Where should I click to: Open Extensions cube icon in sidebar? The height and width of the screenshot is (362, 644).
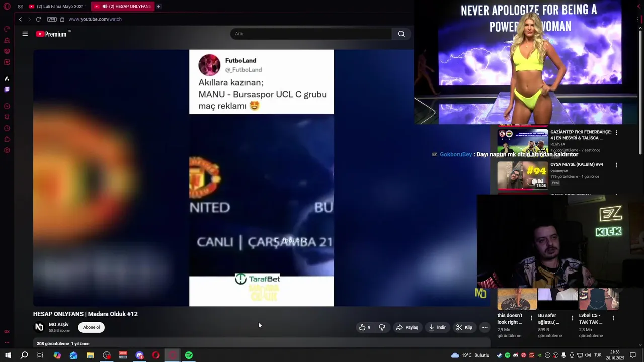click(7, 139)
